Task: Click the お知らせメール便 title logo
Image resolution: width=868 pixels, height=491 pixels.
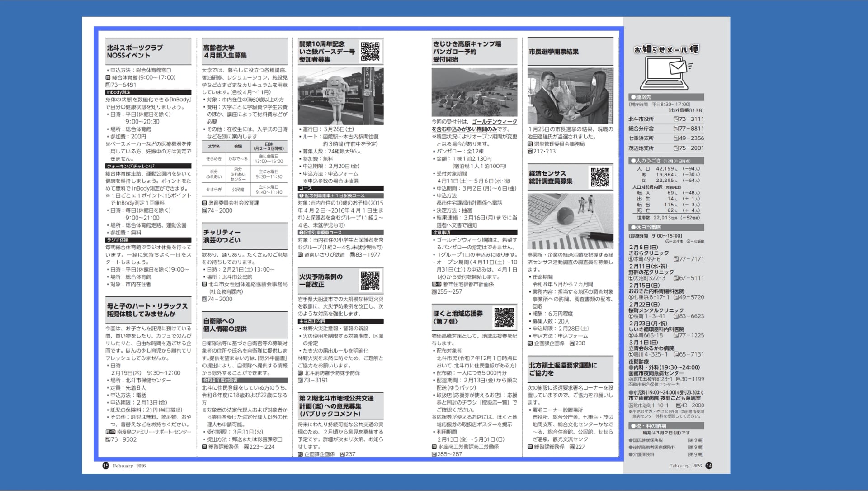Action: coord(666,49)
